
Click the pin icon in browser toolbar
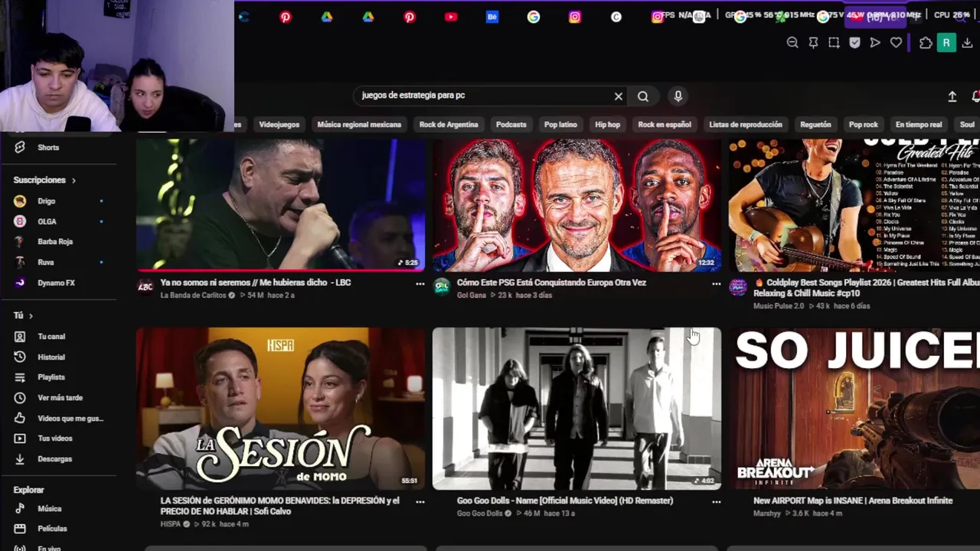coord(813,43)
